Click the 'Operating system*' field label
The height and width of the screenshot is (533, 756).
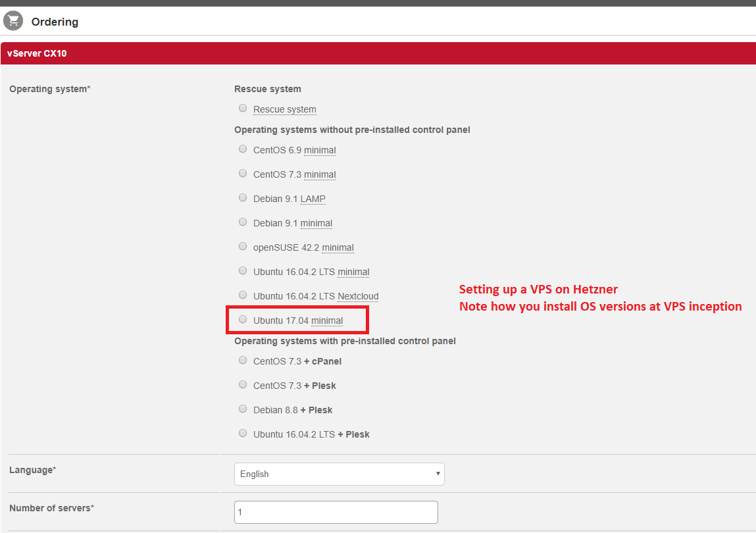click(x=49, y=89)
